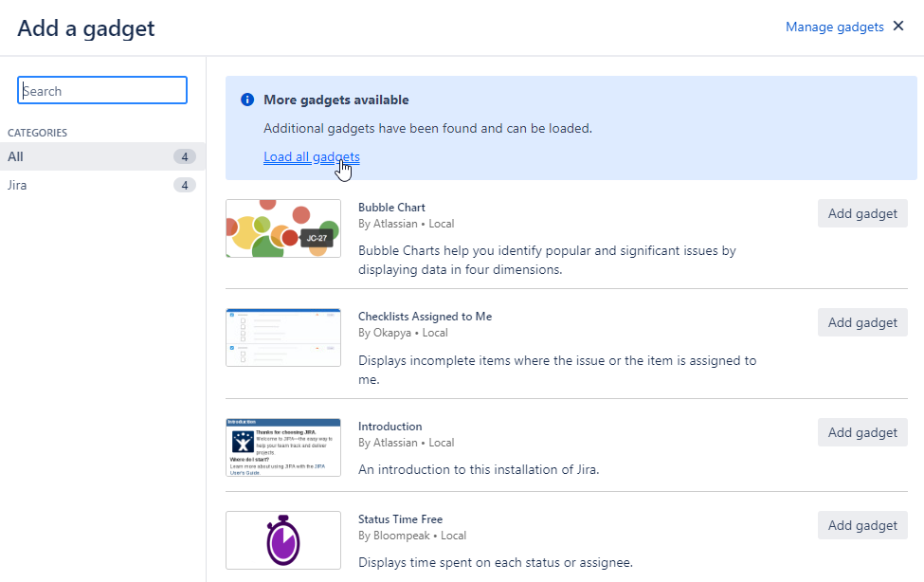The image size is (924, 582).
Task: Click the 'Additional gadgets have been found' message
Action: coord(427,129)
